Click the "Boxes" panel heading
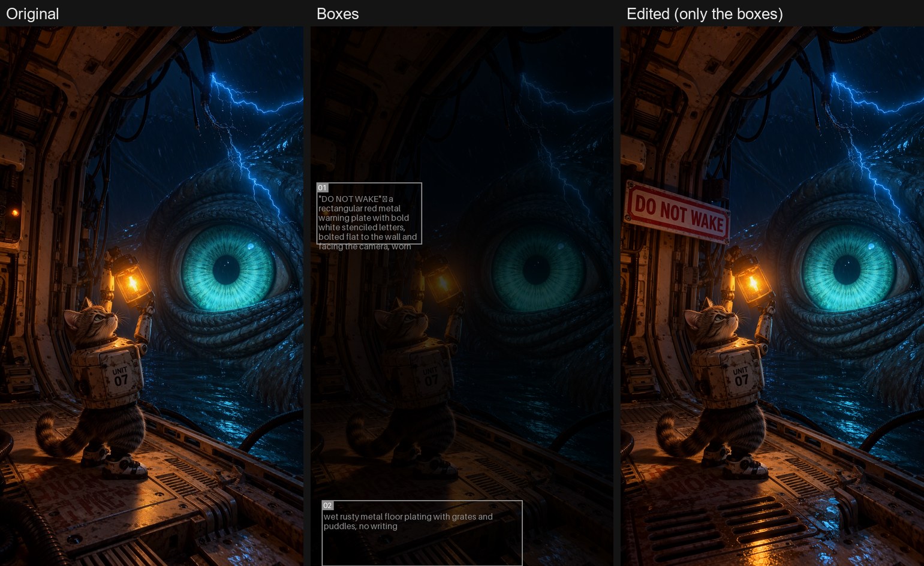 [338, 14]
